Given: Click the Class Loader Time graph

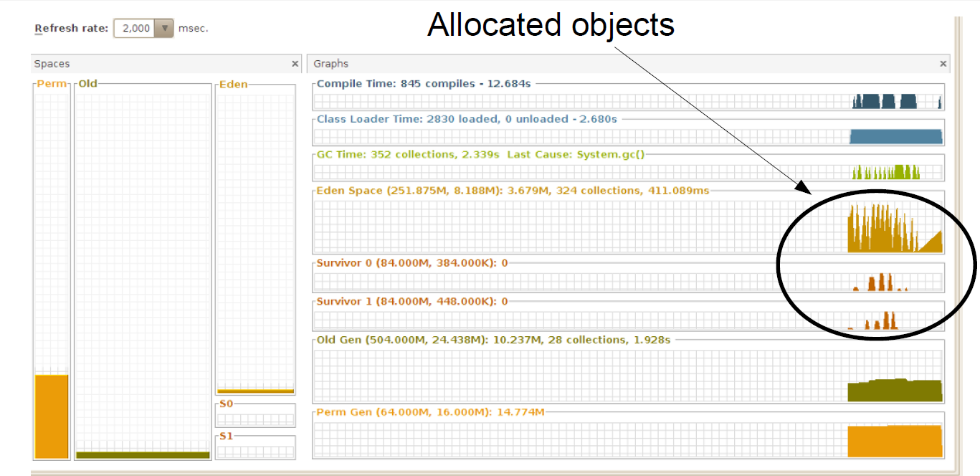Looking at the screenshot, I should (x=628, y=136).
